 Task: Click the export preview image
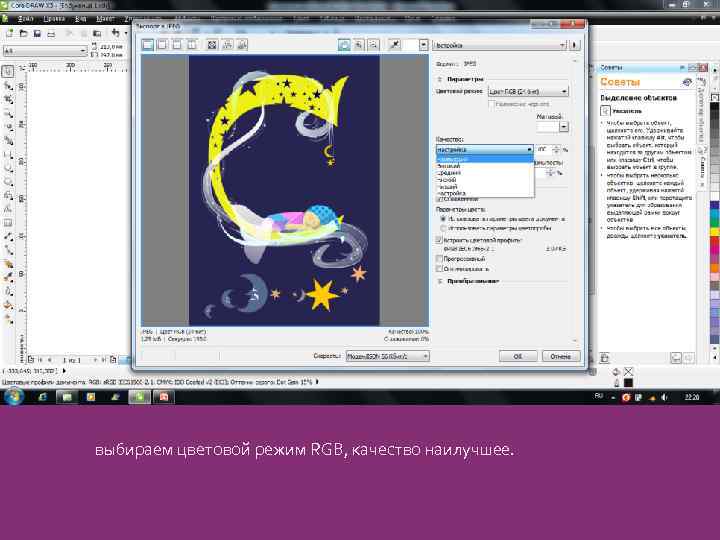click(284, 191)
